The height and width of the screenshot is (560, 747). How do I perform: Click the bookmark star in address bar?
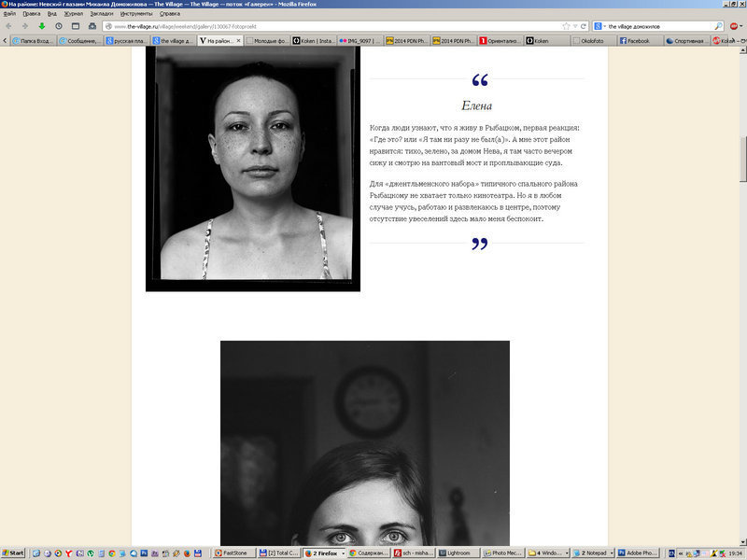pyautogui.click(x=566, y=26)
